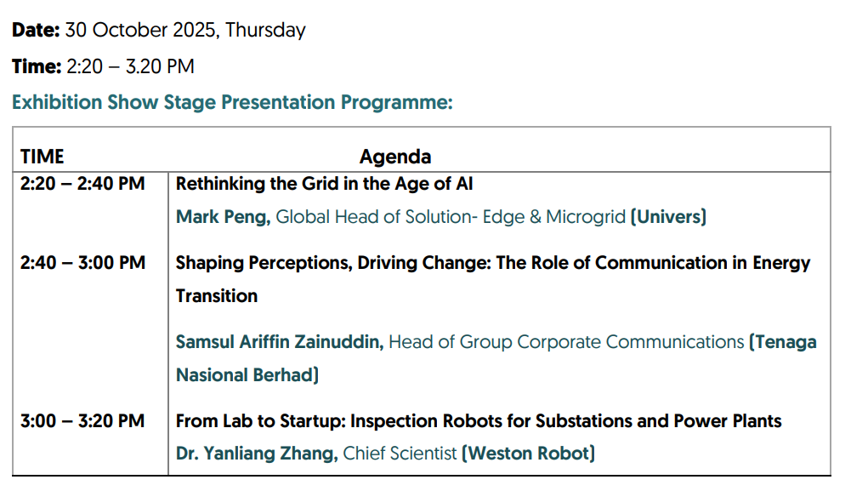This screenshot has height=491, width=868.
Task: Click the From Lab to Startup session title
Action: click(x=479, y=420)
